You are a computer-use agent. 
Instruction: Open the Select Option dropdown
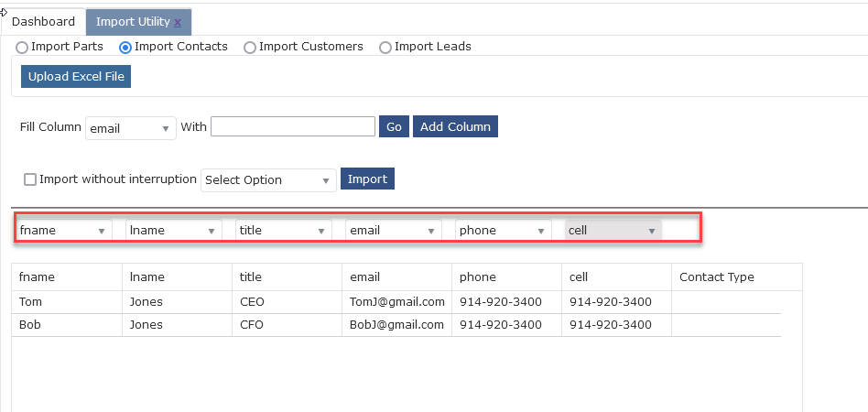(x=268, y=180)
